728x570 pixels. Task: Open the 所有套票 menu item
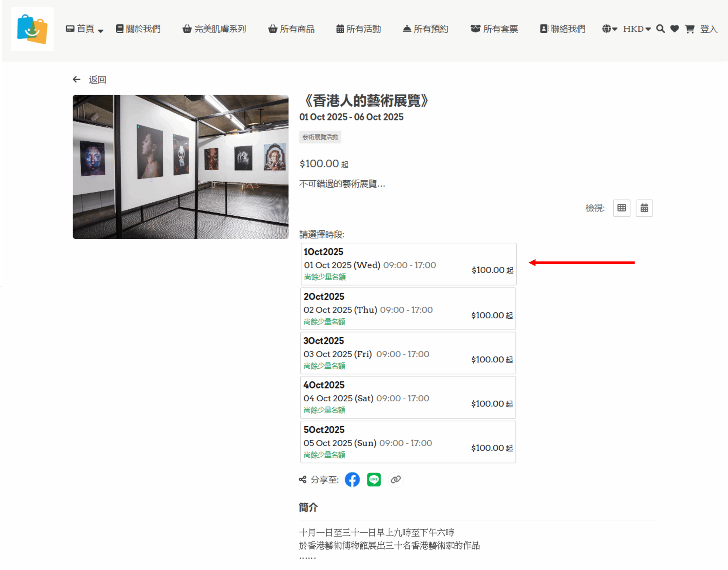[494, 29]
